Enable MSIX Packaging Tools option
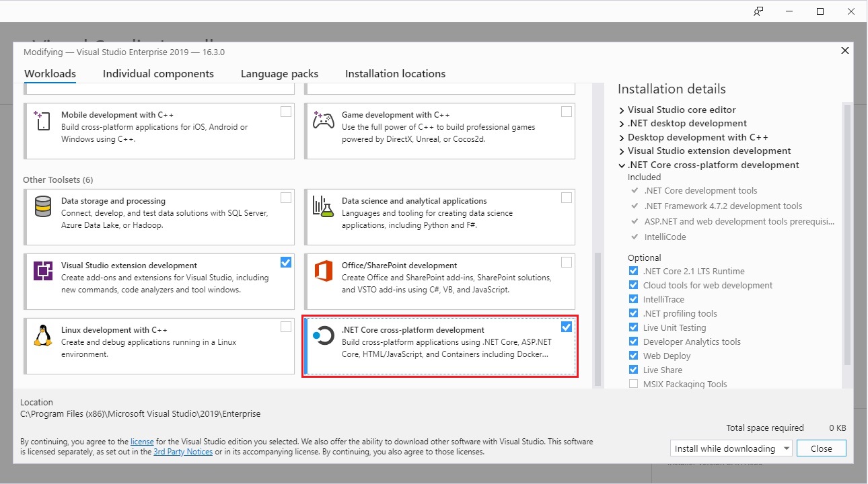Screen dimensions: 868x484 point(633,384)
